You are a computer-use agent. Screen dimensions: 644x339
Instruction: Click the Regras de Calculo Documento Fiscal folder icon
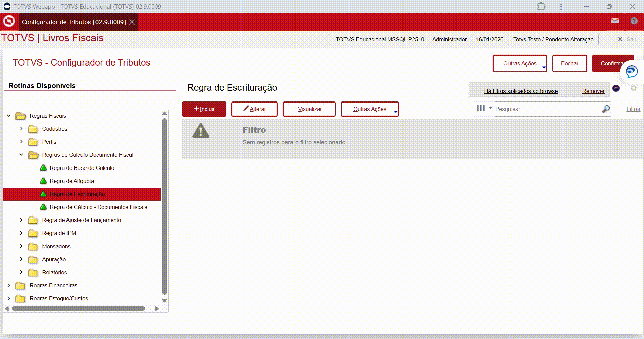click(33, 155)
